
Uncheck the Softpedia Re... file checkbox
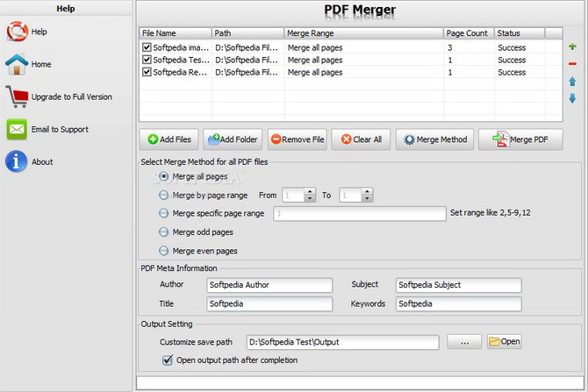(x=147, y=72)
